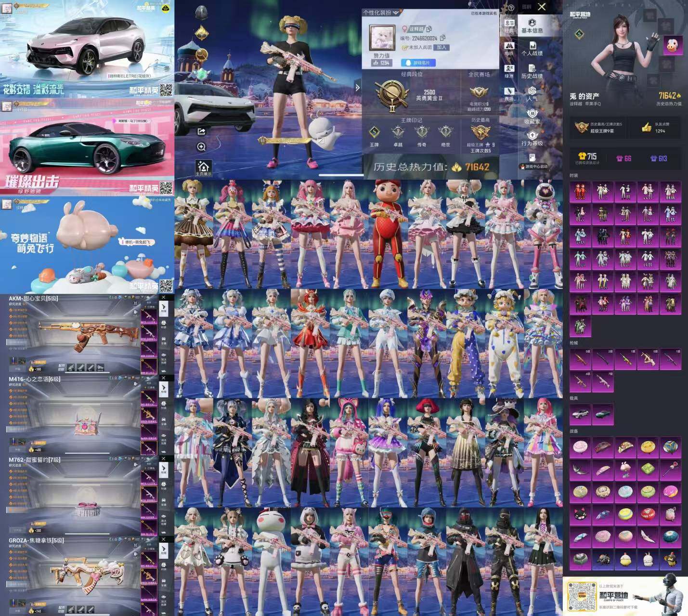The width and height of the screenshot is (688, 616).
Task: Copy the ID number 2246620024
Action: pyautogui.click(x=442, y=38)
